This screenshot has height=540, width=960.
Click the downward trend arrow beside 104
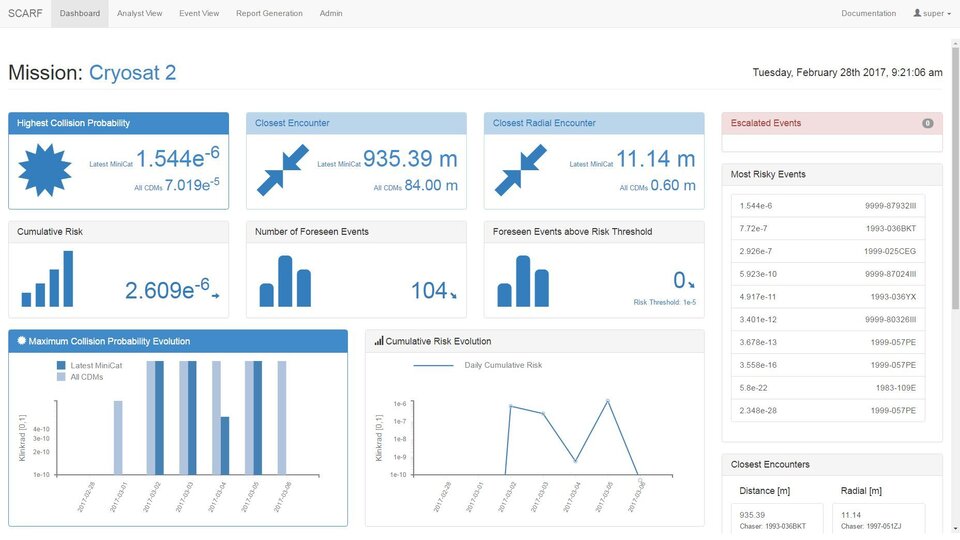pos(454,296)
